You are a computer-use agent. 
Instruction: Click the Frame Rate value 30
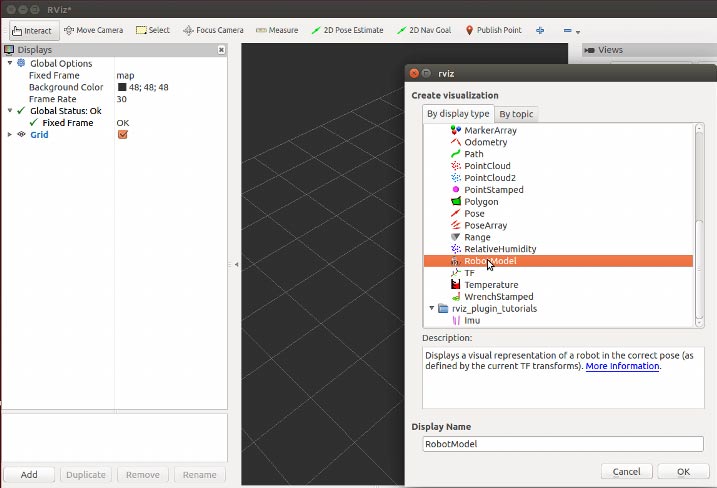[121, 99]
